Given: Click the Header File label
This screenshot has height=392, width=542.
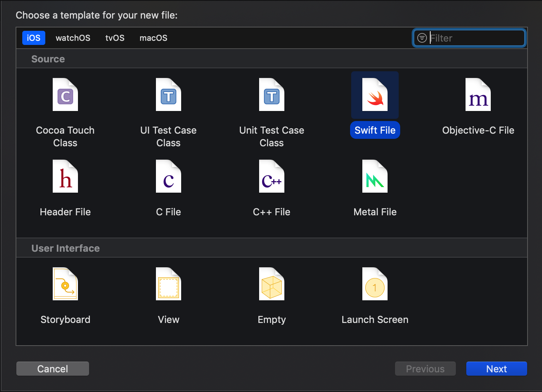Looking at the screenshot, I should click(x=65, y=212).
